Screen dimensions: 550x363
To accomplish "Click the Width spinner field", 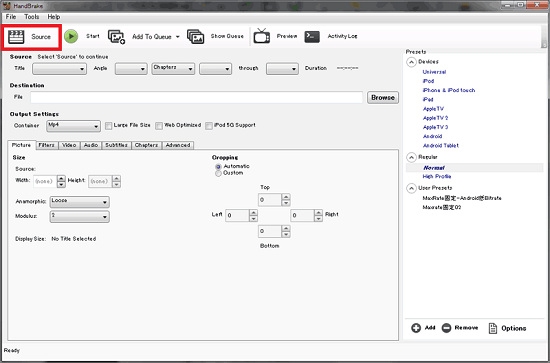I will tap(45, 181).
